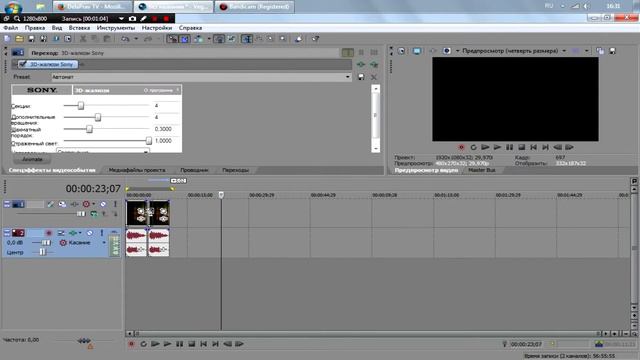Mute the video track 1

point(103,204)
